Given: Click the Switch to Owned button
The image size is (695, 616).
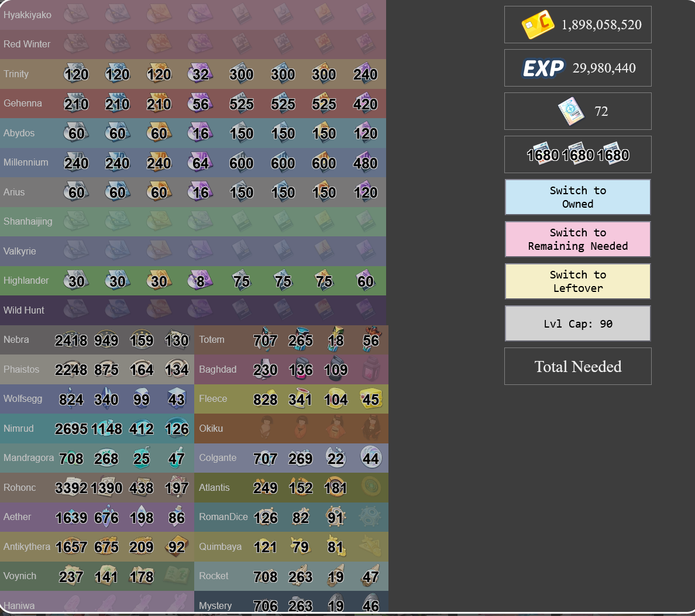Looking at the screenshot, I should 577,197.
